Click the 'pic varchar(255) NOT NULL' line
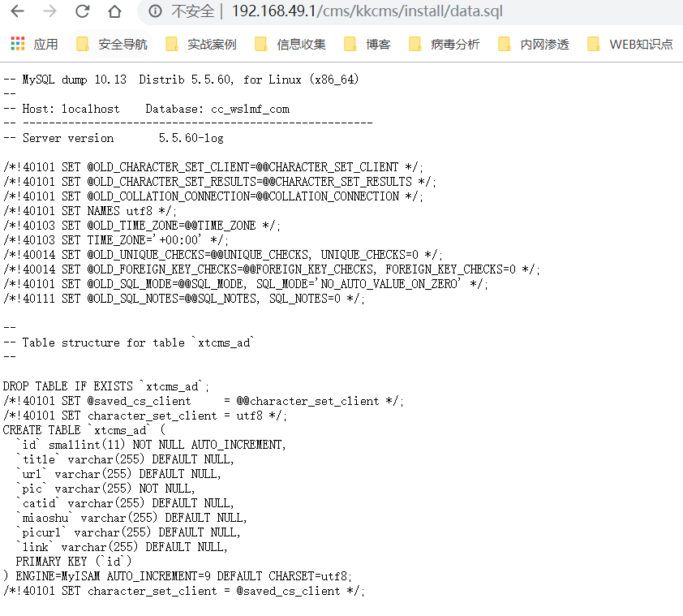 click(x=105, y=489)
